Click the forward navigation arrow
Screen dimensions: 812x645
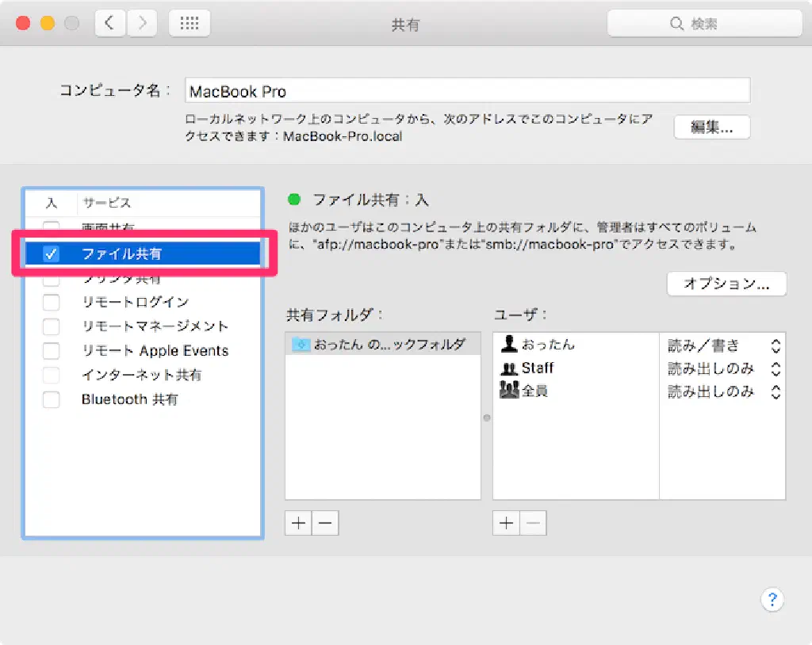[x=142, y=24]
